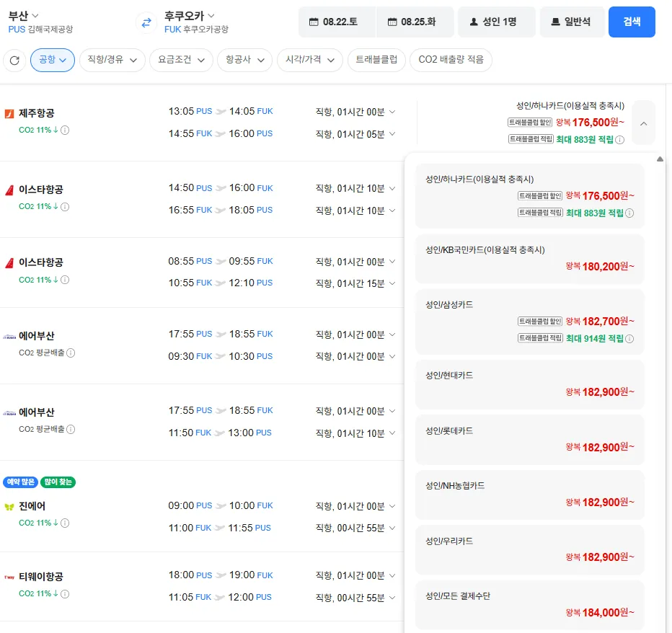672x633 pixels.
Task: Expand 진에어 11:00 return flight details
Action: 392,528
